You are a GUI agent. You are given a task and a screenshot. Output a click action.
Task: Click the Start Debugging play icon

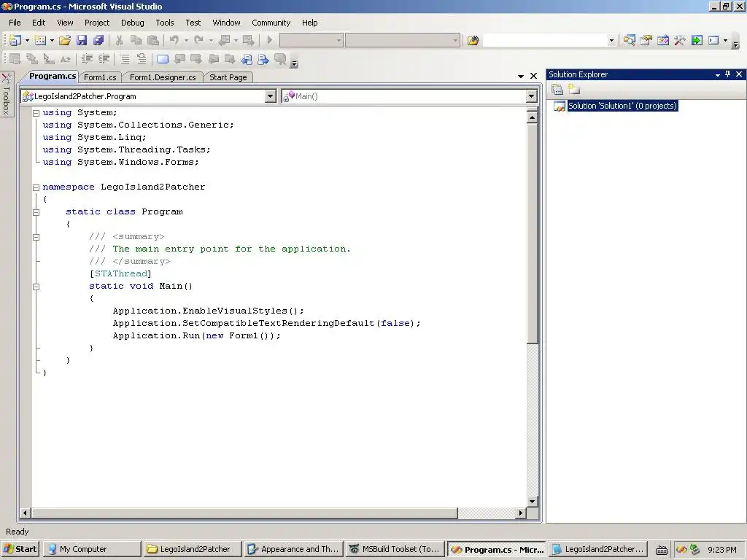pos(270,41)
